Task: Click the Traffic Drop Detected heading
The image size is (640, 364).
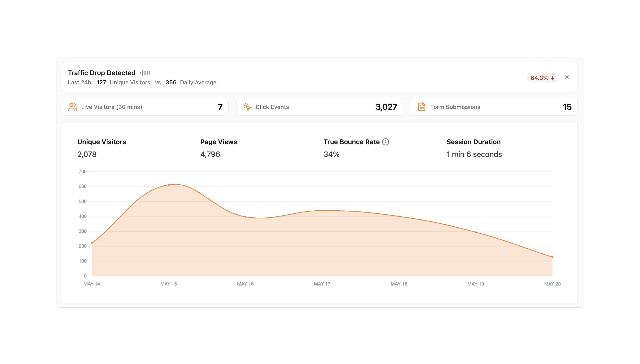Action: click(101, 73)
